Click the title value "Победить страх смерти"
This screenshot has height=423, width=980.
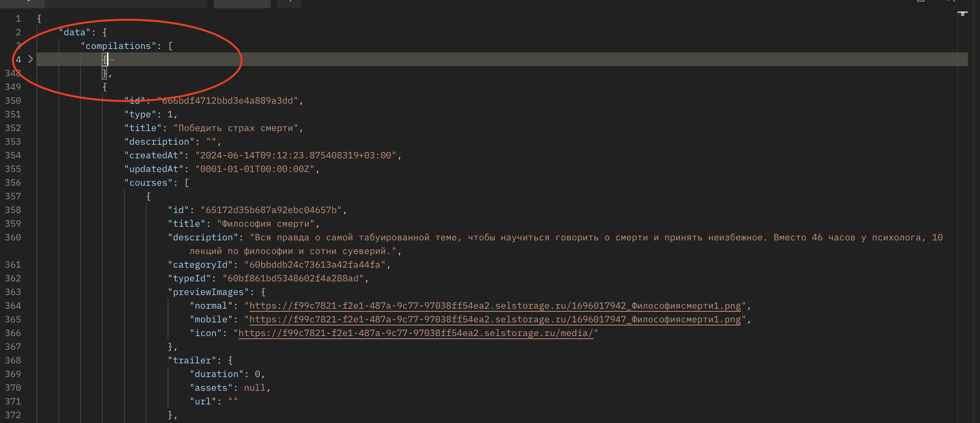236,128
